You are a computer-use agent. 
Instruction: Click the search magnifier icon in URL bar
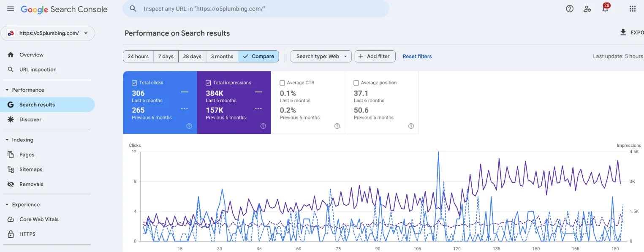[133, 8]
